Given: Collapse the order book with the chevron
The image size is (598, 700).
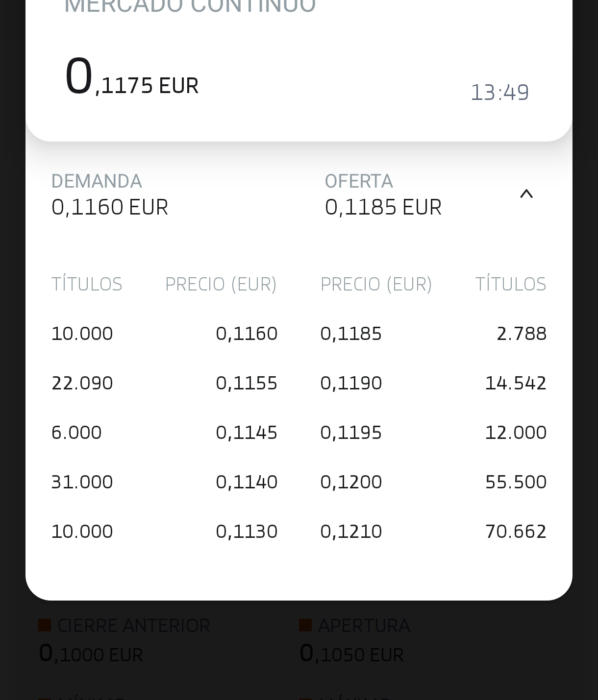Looking at the screenshot, I should (526, 194).
